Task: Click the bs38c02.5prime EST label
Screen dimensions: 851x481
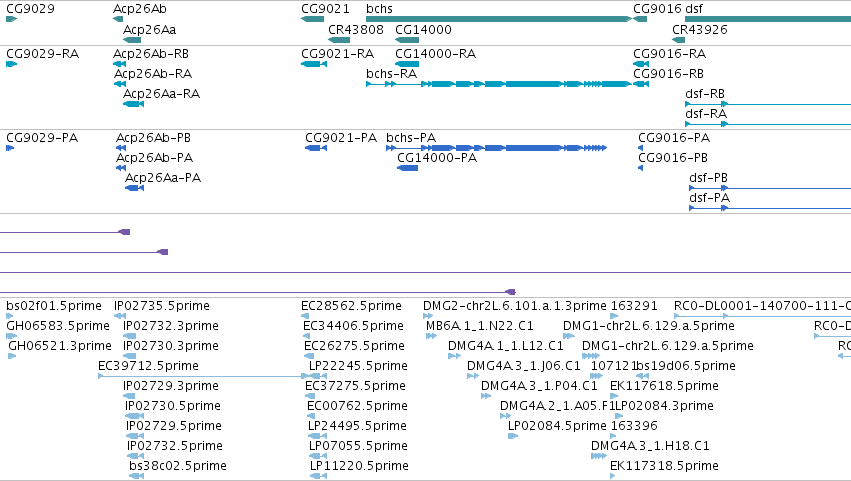Action: [x=178, y=466]
